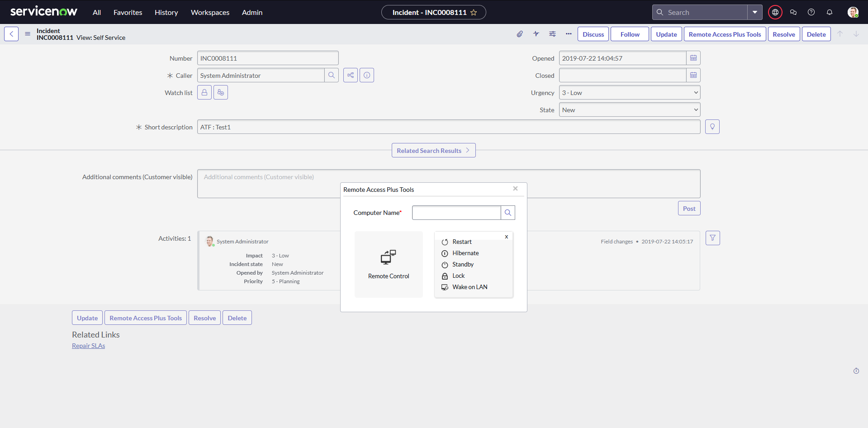Open the activity stream icon

coord(536,34)
